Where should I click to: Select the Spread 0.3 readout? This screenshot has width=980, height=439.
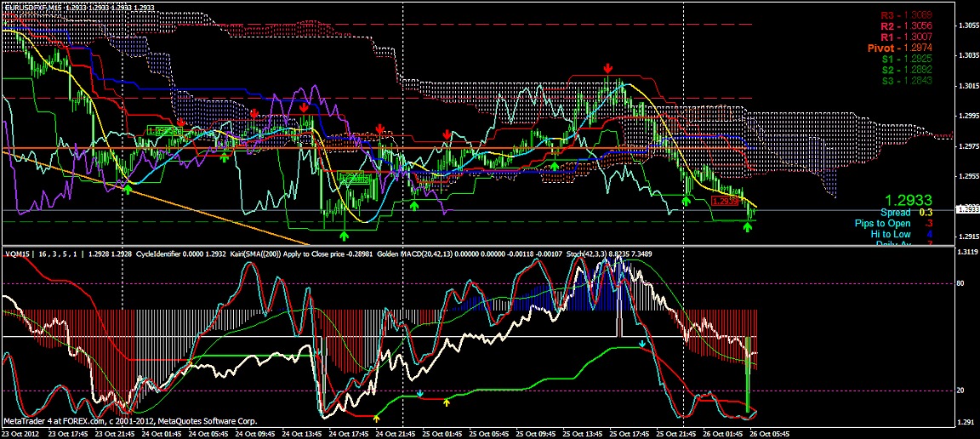[907, 213]
